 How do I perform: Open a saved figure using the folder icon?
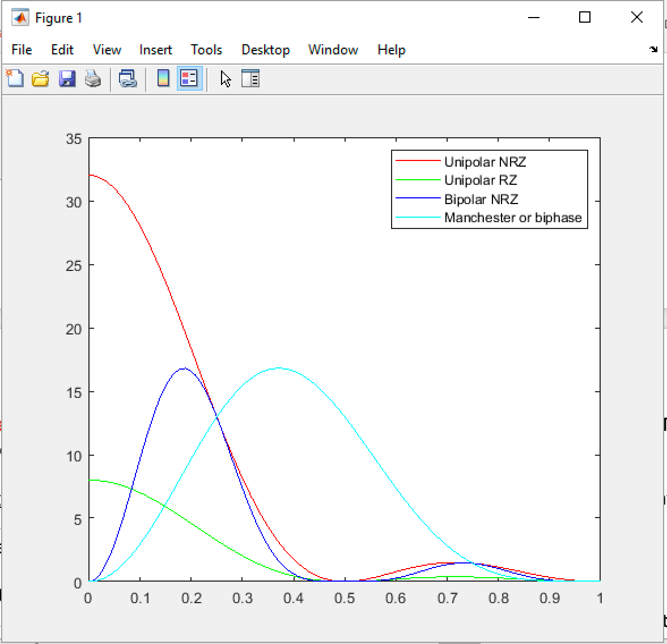pos(41,79)
